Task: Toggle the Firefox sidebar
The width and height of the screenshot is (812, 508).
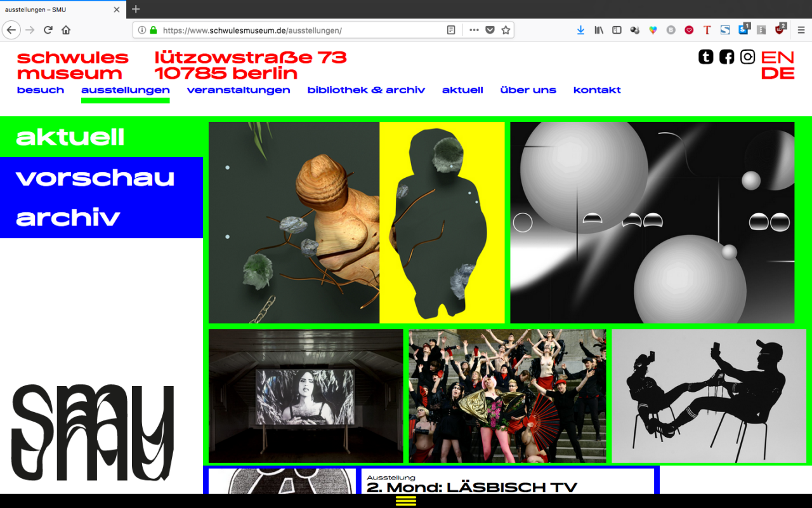Action: [x=617, y=30]
